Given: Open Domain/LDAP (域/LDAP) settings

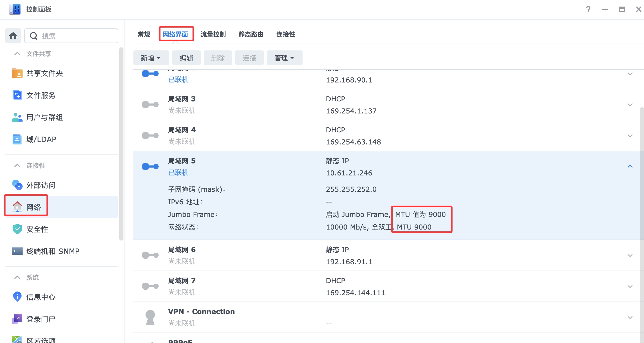Looking at the screenshot, I should [41, 139].
